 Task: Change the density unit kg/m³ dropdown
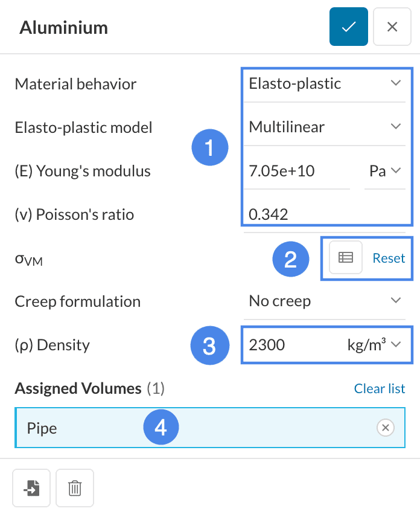click(374, 345)
